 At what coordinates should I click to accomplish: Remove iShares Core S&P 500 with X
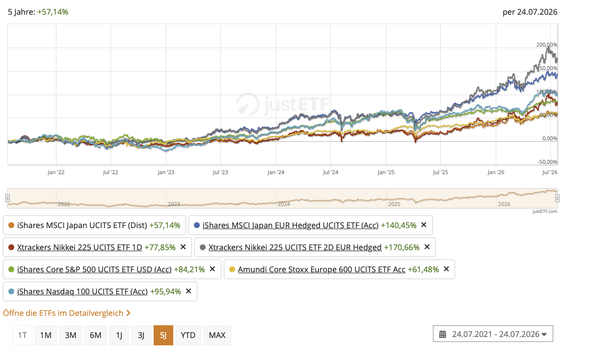point(213,269)
